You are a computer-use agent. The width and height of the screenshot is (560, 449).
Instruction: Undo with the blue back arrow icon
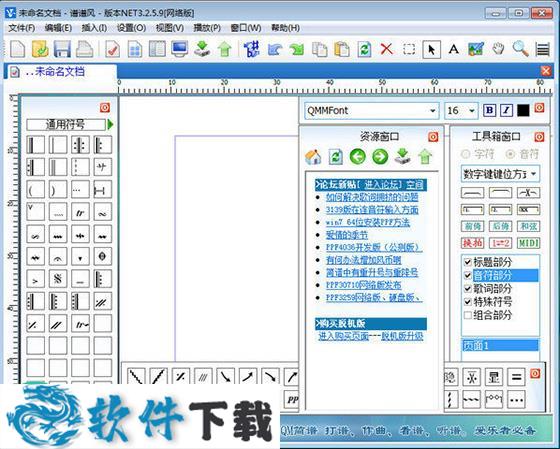(x=274, y=49)
